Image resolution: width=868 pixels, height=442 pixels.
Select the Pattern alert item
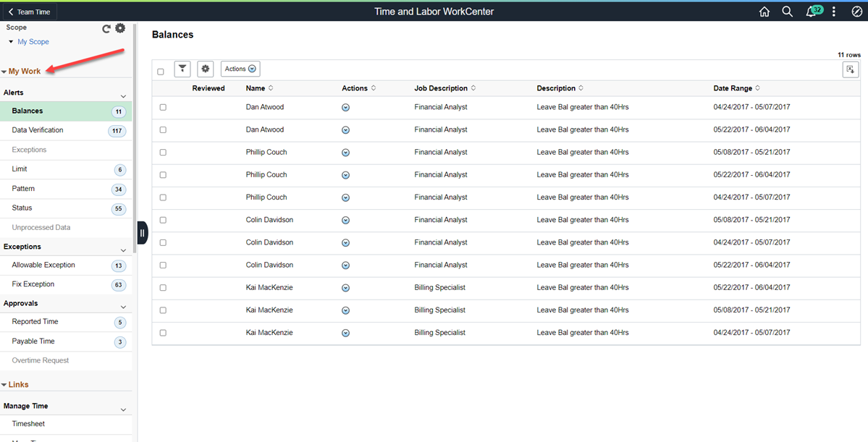[x=66, y=190]
